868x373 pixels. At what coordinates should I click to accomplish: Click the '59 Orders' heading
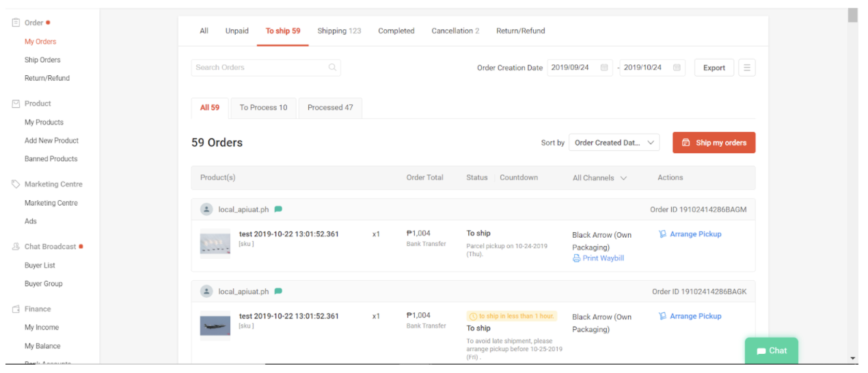pyautogui.click(x=217, y=143)
